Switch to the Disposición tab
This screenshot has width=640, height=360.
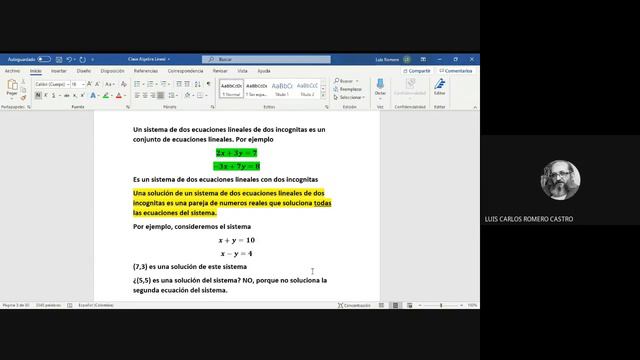tap(112, 71)
